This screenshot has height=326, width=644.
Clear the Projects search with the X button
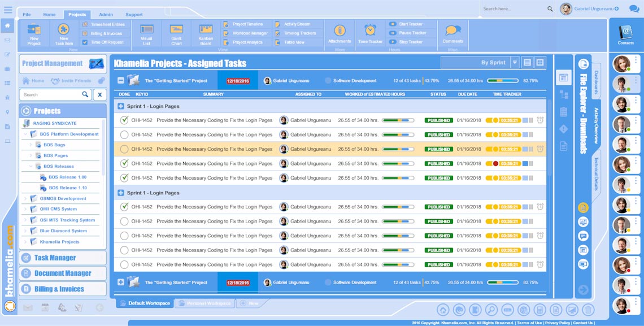point(100,95)
